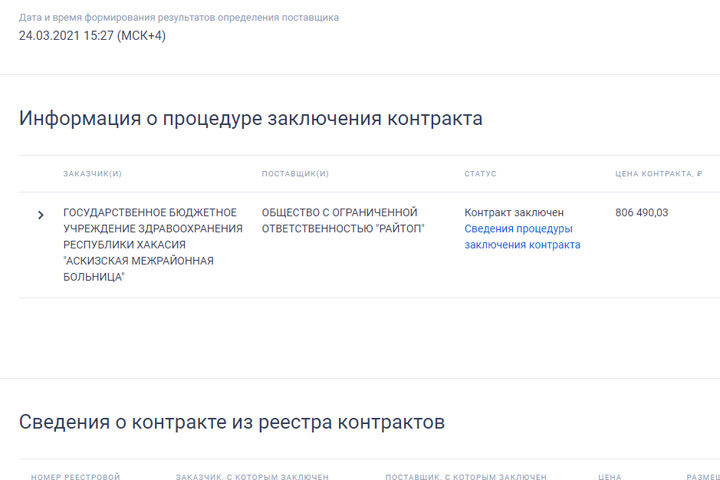Screen dimensions: 720x480
Task: Select customer name АСКИЗСКАЯ МЕЖРАЙОННАЯ БОЛЬНИЦА
Action: coord(138,269)
